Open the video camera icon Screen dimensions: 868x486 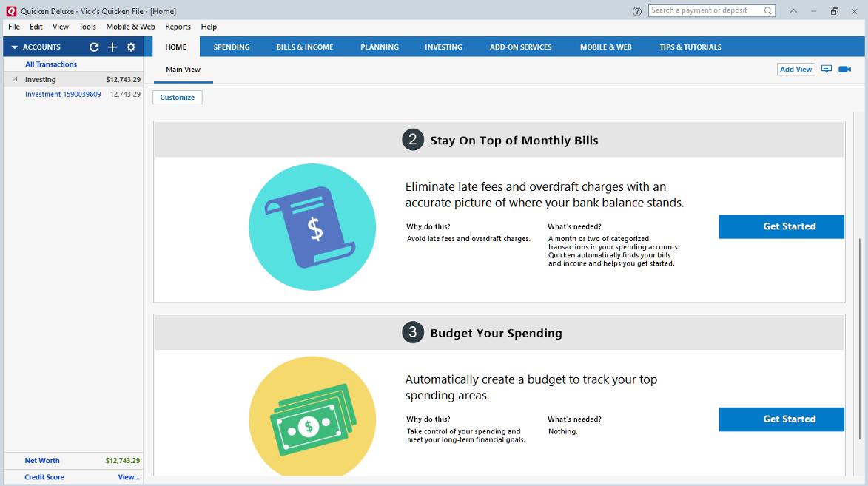[845, 70]
